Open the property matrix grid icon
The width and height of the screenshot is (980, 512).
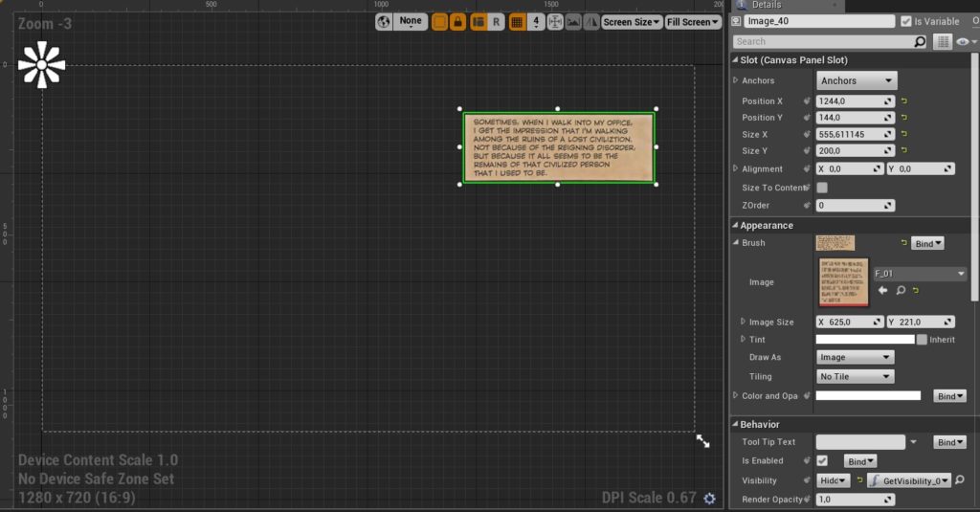coord(942,42)
